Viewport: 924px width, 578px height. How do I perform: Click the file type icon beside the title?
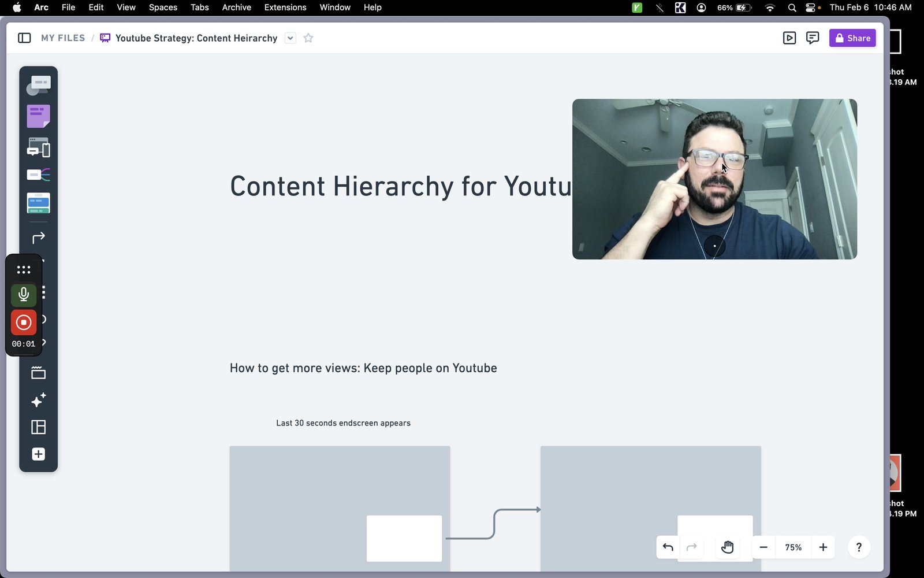[105, 38]
